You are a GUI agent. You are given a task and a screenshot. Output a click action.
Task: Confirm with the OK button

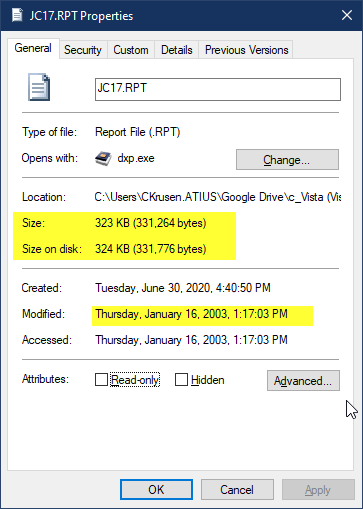156,490
